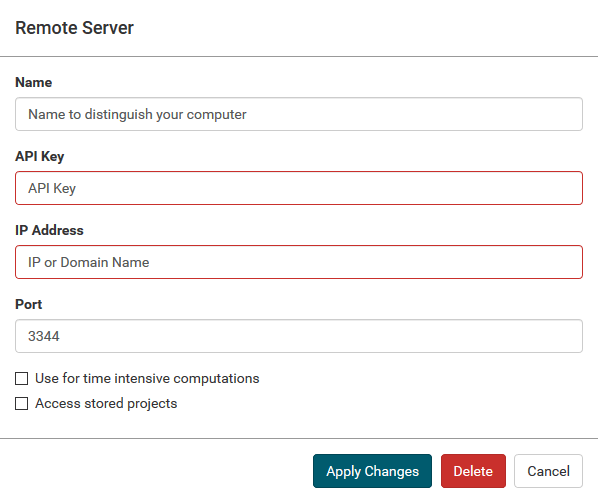Click the 3344 placeholder in Port
The height and width of the screenshot is (503, 598).
click(x=44, y=336)
